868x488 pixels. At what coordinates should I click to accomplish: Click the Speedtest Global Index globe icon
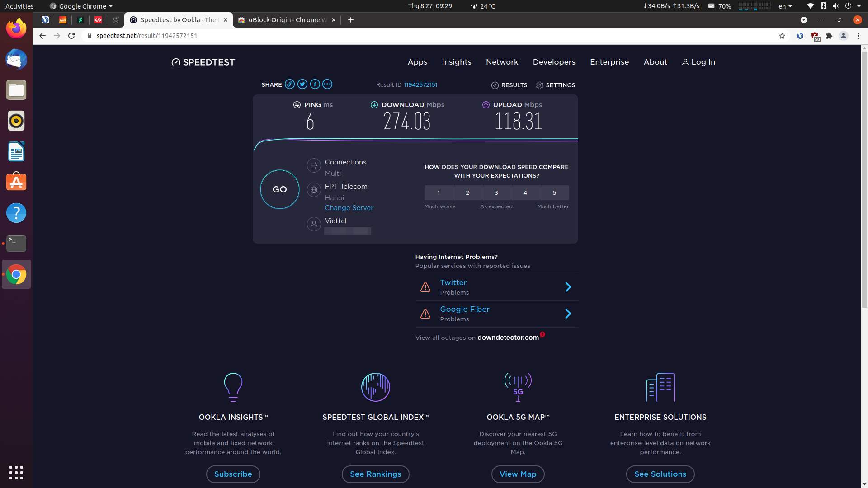coord(376,387)
